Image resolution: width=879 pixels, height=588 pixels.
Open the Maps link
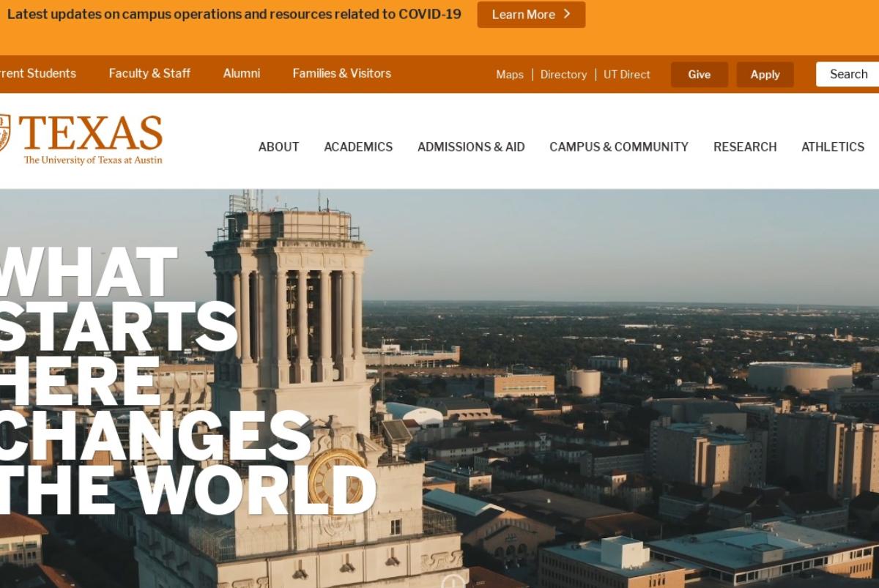(510, 75)
